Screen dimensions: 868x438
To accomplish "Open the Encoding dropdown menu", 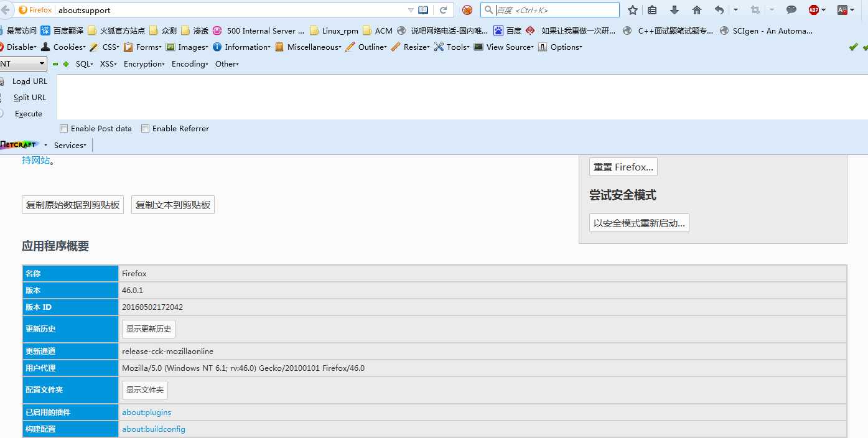I will [x=190, y=64].
